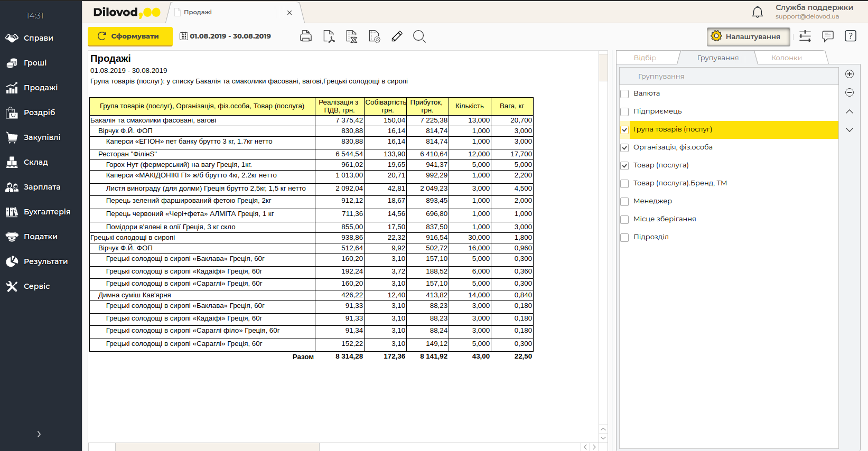The image size is (868, 451).
Task: Expand the left sidebar with bottom arrow
Action: [39, 434]
